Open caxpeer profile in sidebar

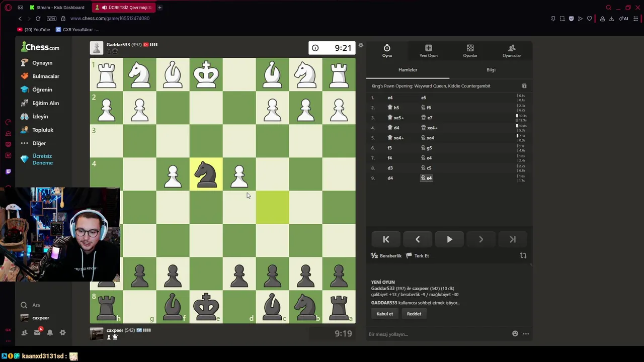point(35,318)
